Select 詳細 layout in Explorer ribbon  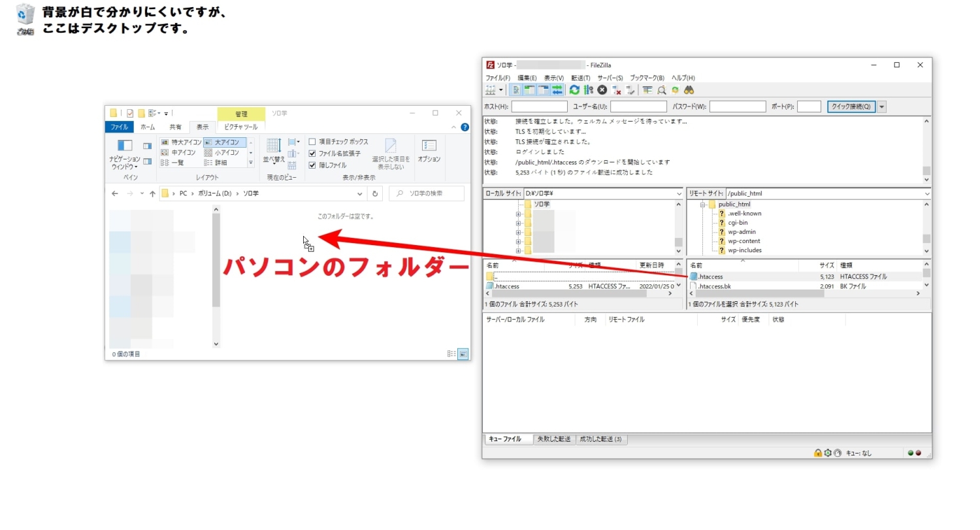click(220, 163)
